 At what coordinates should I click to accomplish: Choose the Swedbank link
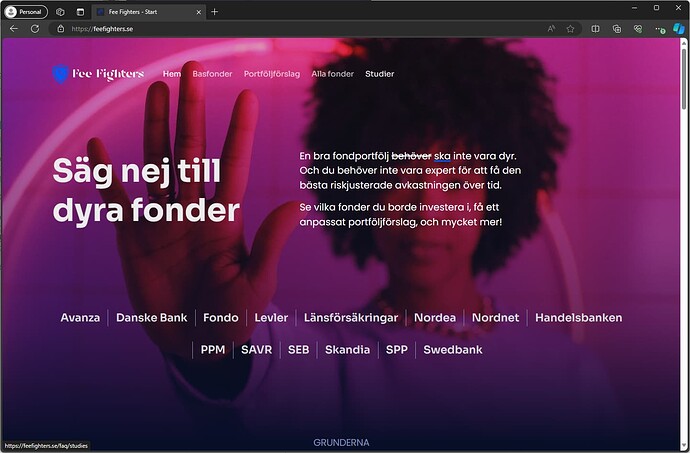tap(453, 350)
